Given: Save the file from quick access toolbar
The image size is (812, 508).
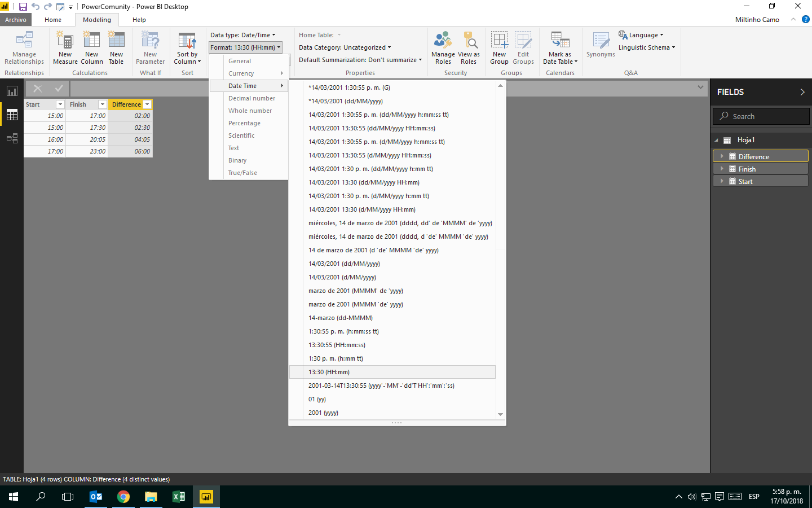Looking at the screenshot, I should point(23,7).
